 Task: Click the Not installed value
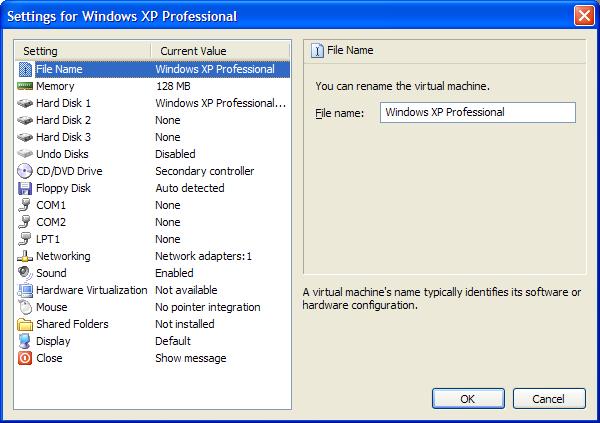point(185,324)
